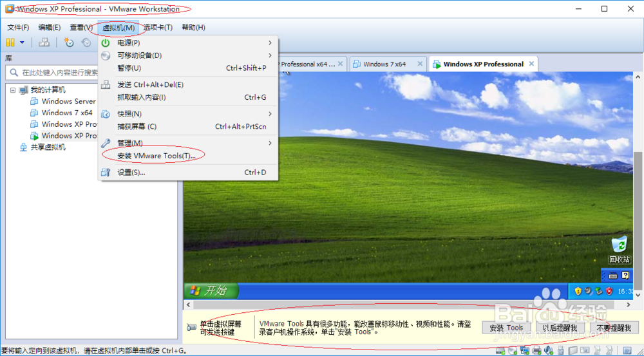This screenshot has width=644, height=356.
Task: Click the sound card status icon
Action: (x=548, y=350)
